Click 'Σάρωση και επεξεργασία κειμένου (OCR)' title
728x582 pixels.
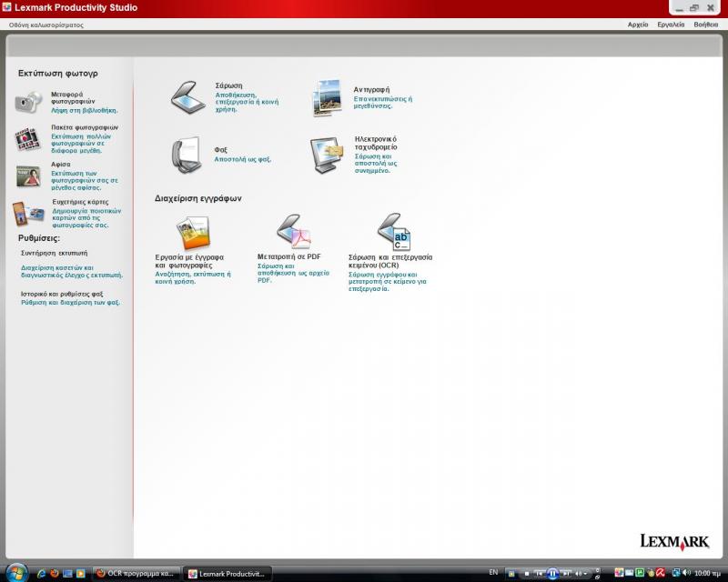(x=390, y=261)
